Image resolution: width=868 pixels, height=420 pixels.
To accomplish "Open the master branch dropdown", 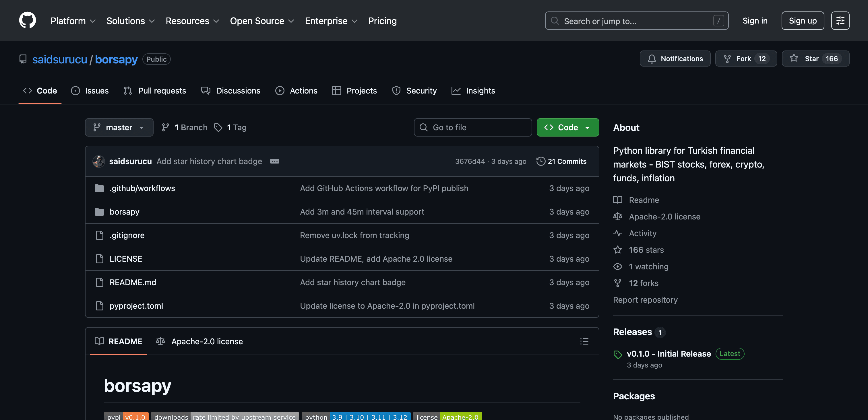I will pos(119,128).
